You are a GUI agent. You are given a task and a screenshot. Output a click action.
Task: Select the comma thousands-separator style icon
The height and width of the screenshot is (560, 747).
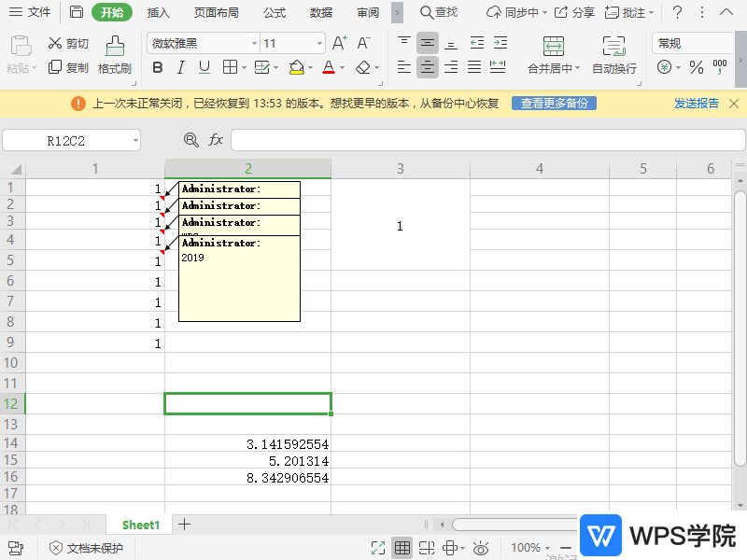[720, 67]
